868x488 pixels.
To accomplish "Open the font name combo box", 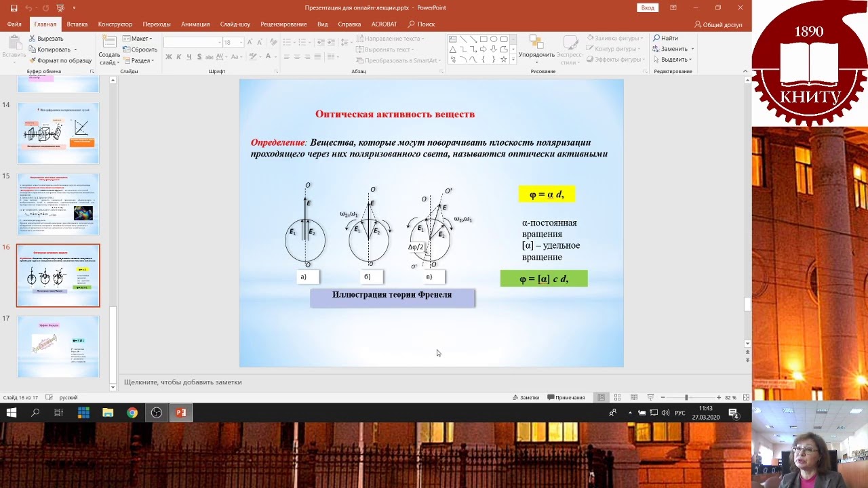I will [193, 42].
